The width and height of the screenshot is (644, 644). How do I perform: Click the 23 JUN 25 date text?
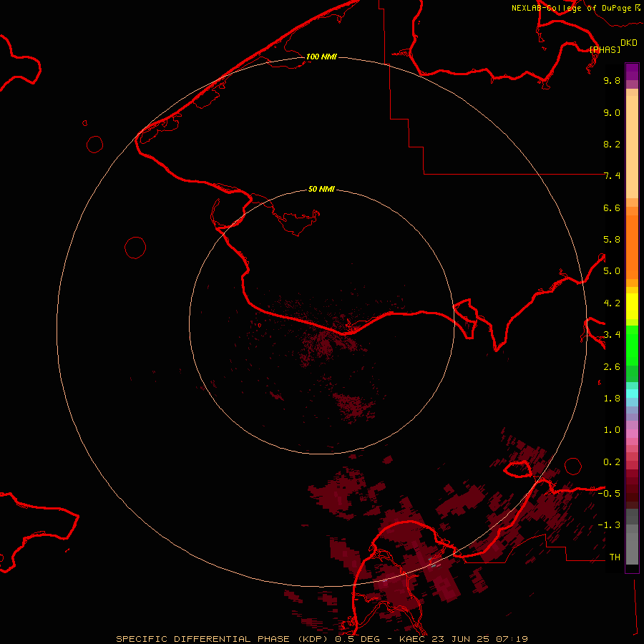tap(462, 639)
